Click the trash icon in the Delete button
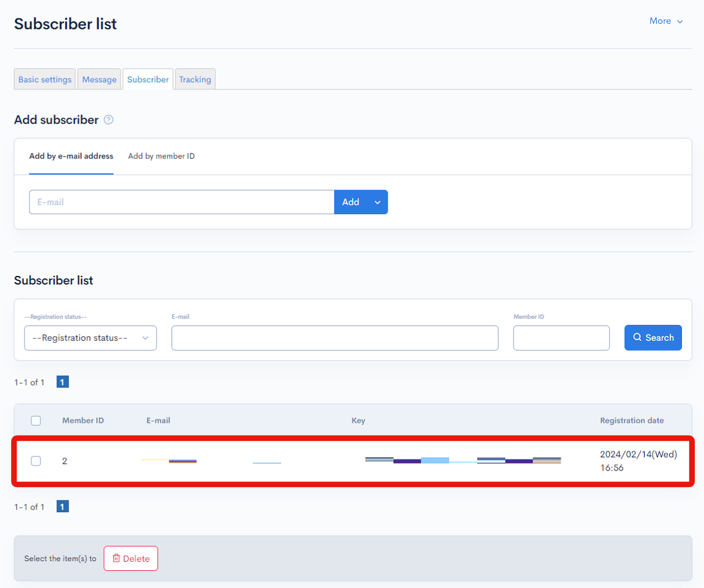704x588 pixels. coord(116,558)
